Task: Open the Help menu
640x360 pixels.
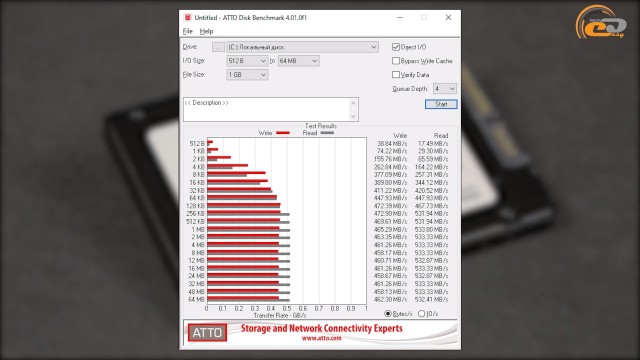Action: pos(206,31)
